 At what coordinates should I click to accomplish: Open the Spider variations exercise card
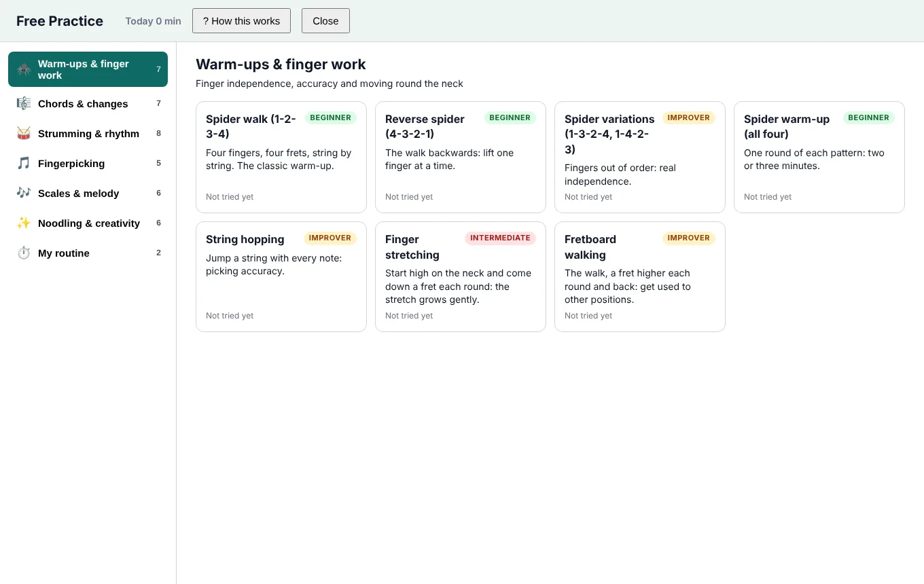click(x=640, y=158)
